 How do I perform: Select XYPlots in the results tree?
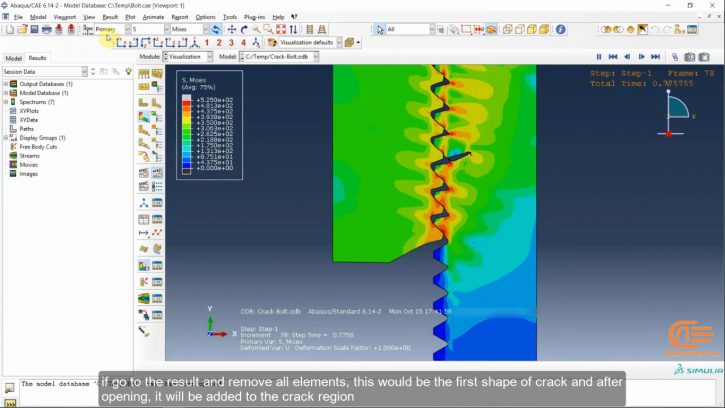click(29, 111)
